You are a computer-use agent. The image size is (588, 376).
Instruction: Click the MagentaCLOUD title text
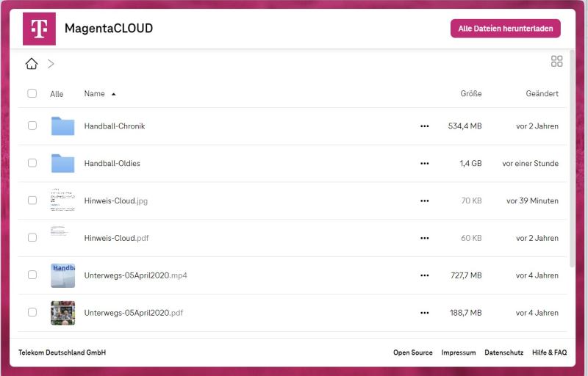tap(109, 29)
